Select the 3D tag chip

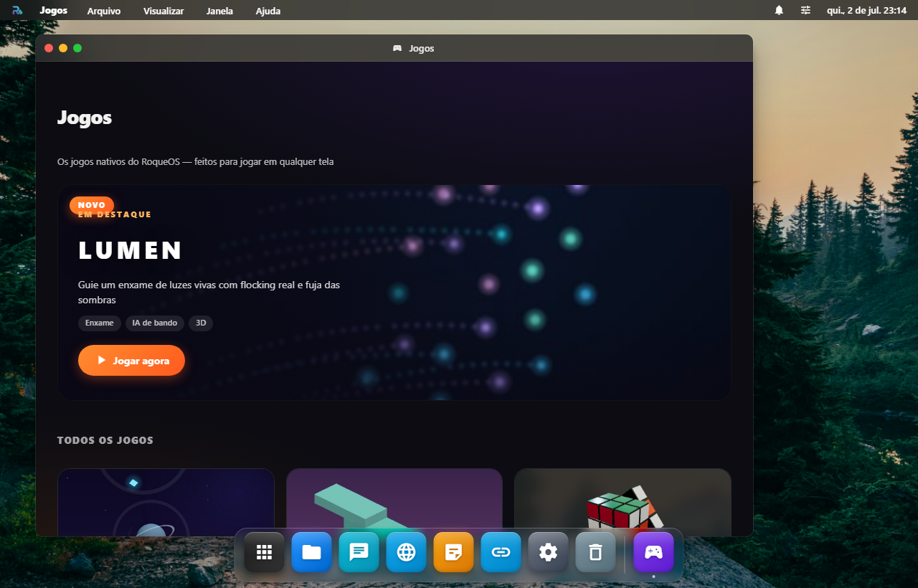[x=201, y=323]
